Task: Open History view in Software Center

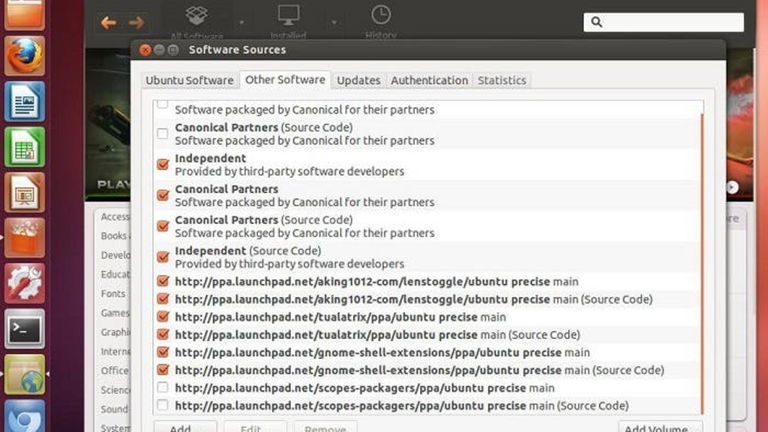Action: tap(381, 22)
